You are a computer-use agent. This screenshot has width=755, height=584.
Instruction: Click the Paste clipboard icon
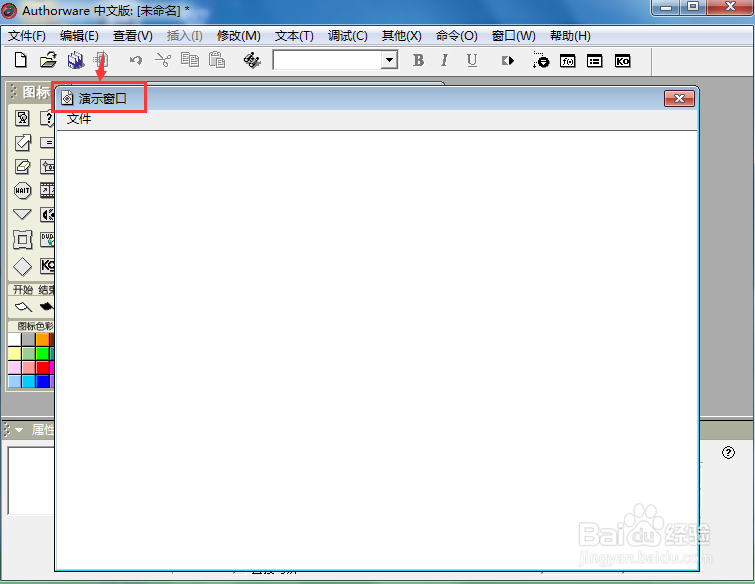click(217, 60)
